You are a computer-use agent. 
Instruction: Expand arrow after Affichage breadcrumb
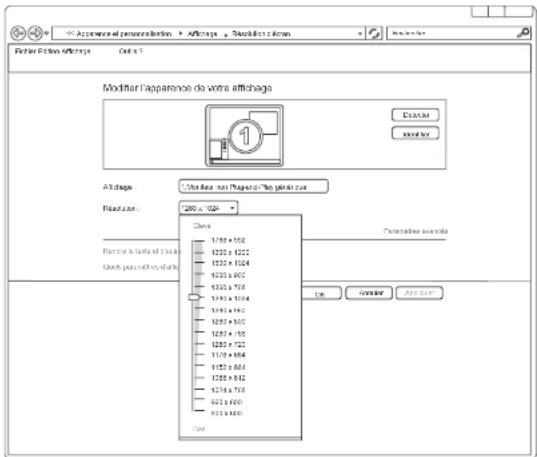(226, 34)
